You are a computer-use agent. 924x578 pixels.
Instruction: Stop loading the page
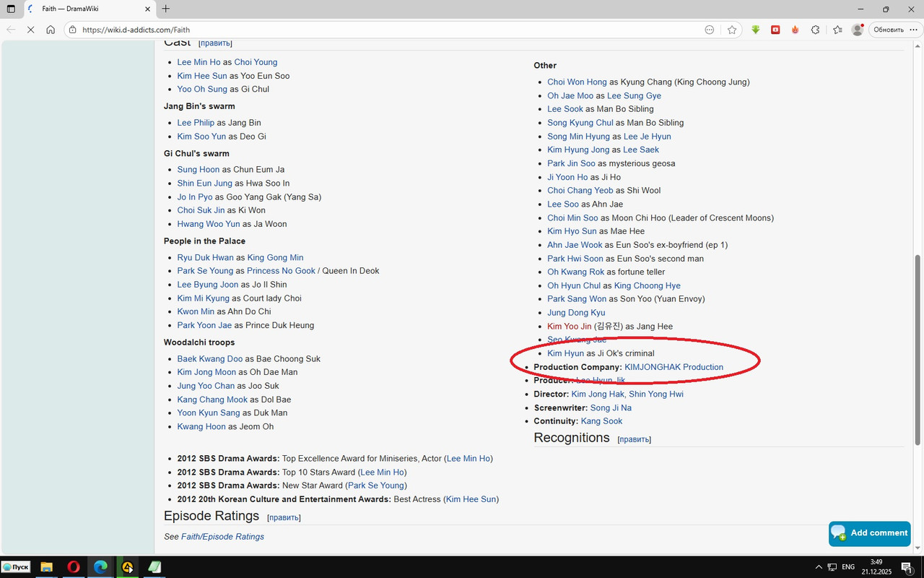coord(30,30)
